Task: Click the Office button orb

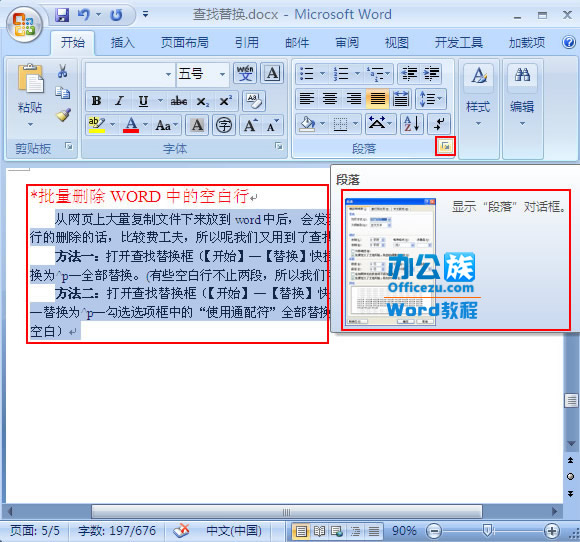Action: pos(24,25)
